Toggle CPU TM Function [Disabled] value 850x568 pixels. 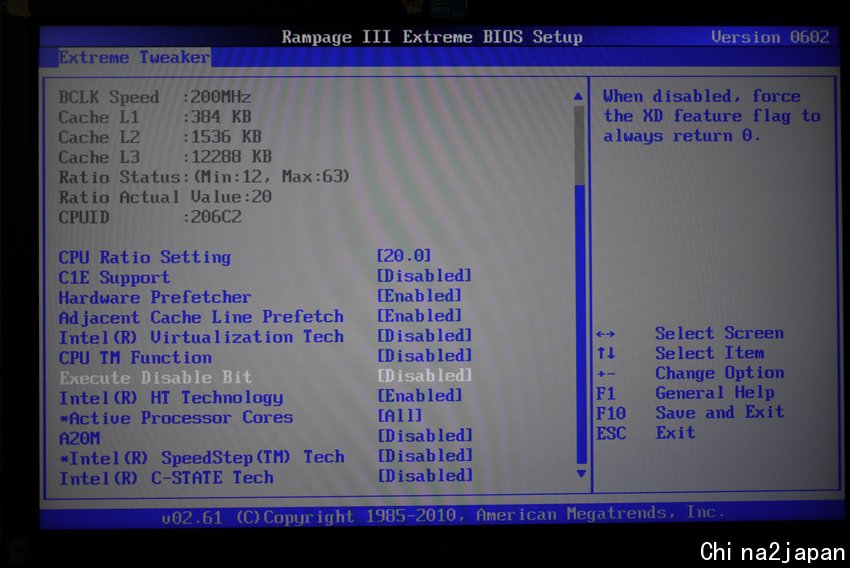pyautogui.click(x=424, y=356)
